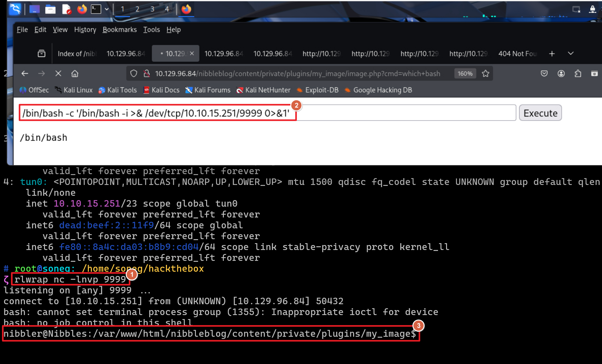The image size is (602, 364).
Task: Open the Kali applications menu icon
Action: [15, 9]
